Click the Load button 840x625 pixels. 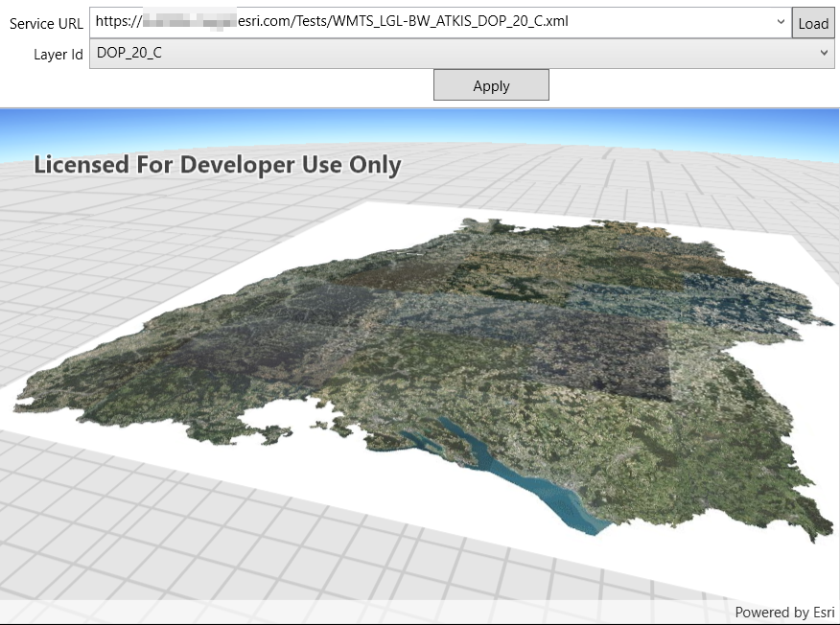(x=813, y=23)
